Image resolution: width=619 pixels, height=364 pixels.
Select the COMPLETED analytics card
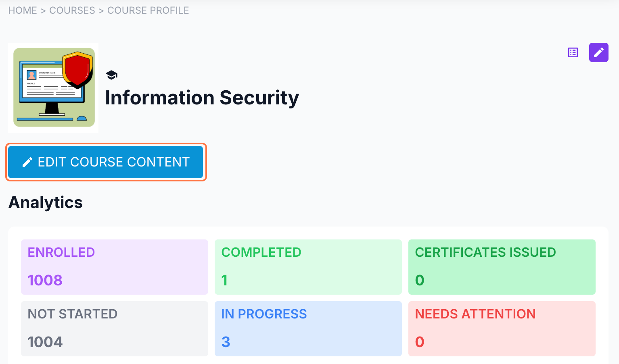click(x=308, y=266)
